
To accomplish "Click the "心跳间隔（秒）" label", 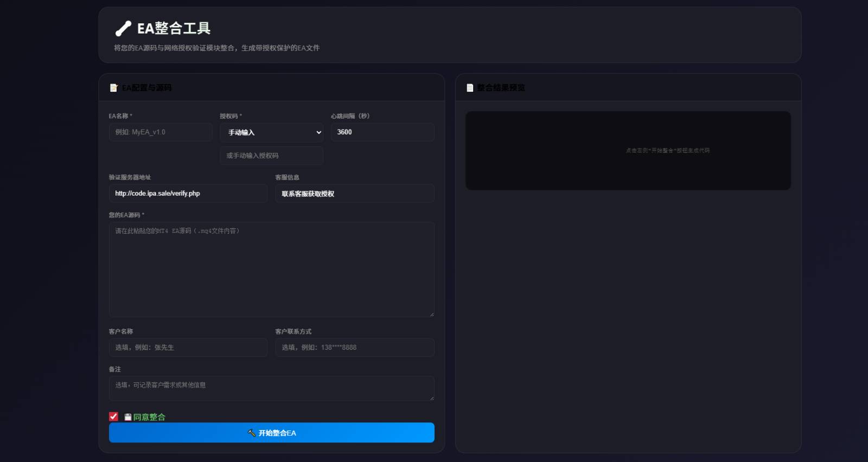I will (350, 116).
